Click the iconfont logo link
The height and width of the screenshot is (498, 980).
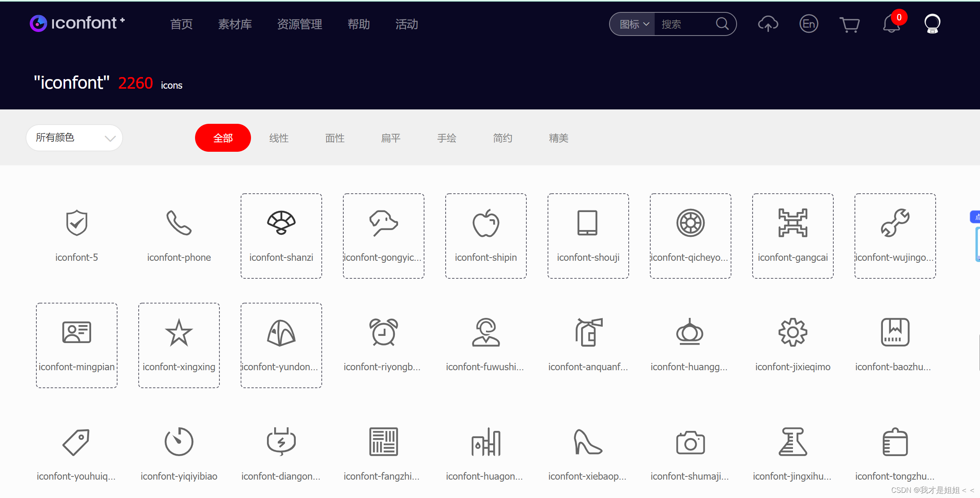click(77, 23)
